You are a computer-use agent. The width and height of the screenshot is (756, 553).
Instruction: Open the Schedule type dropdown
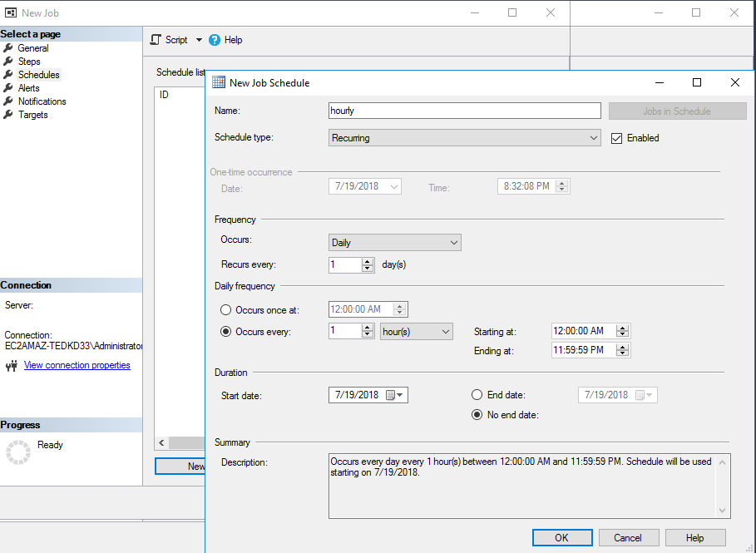pyautogui.click(x=464, y=138)
